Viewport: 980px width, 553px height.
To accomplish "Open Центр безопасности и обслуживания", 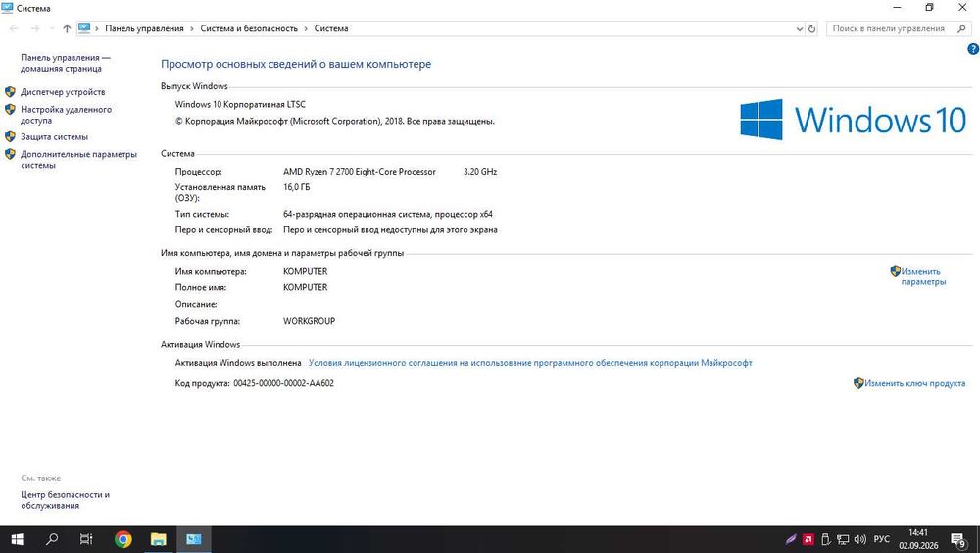I will click(65, 500).
